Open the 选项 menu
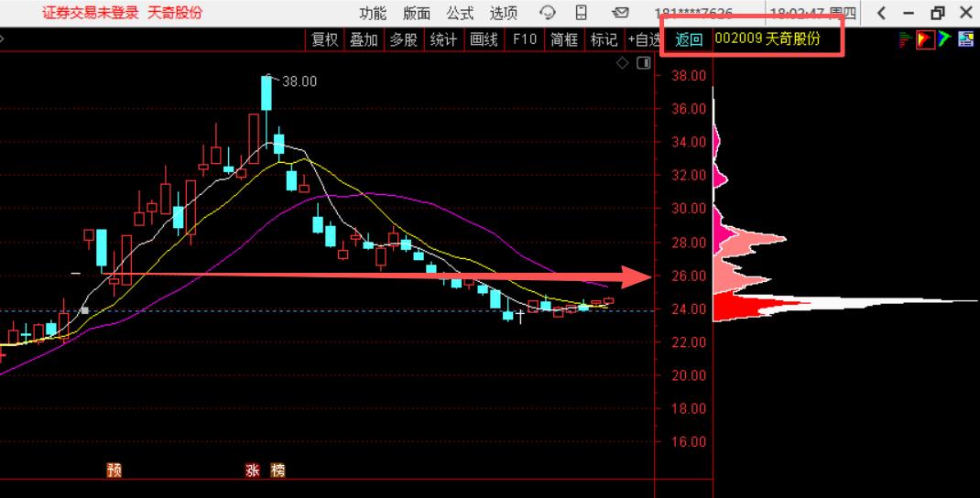The height and width of the screenshot is (498, 980). click(503, 13)
